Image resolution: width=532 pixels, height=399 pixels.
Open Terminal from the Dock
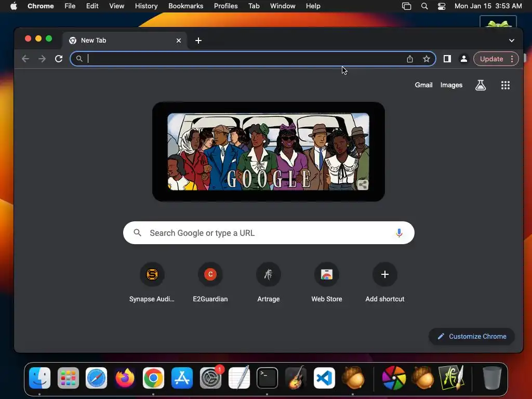pyautogui.click(x=267, y=378)
